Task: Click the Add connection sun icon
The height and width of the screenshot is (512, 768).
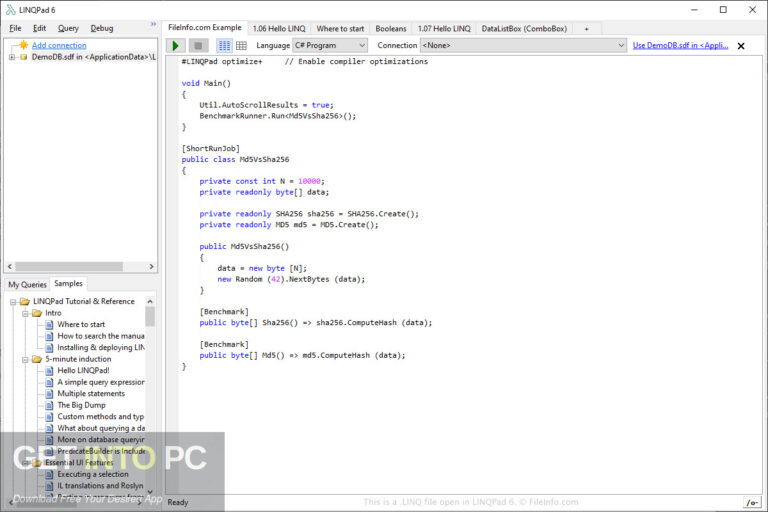Action: click(24, 45)
